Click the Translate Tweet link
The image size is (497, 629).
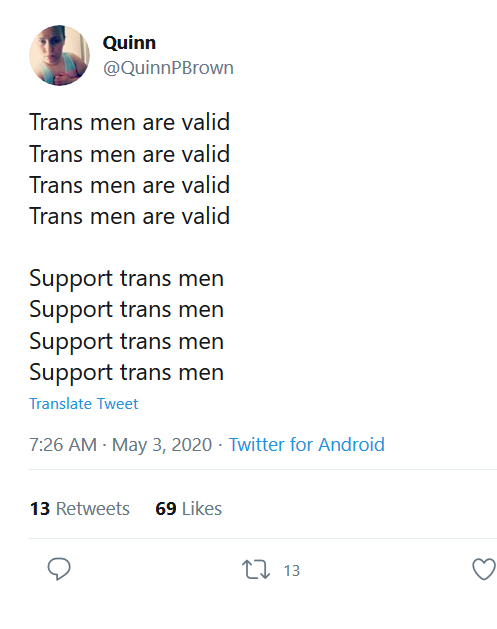pos(83,404)
